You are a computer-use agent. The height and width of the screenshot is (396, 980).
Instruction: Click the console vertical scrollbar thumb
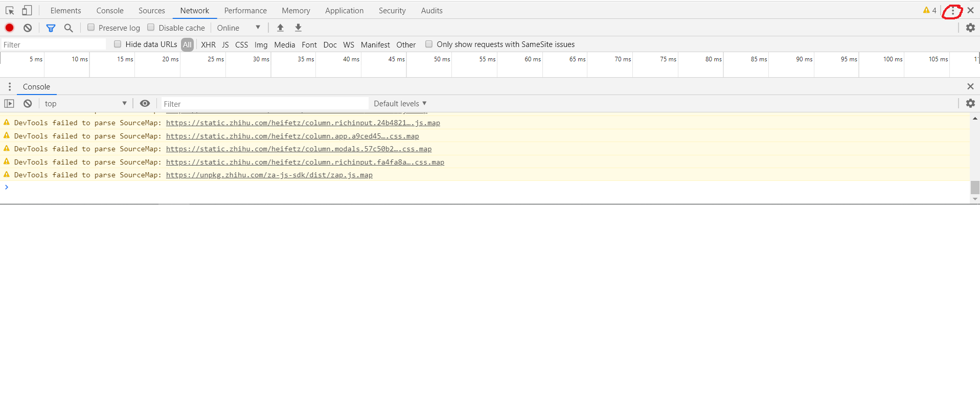pyautogui.click(x=975, y=188)
